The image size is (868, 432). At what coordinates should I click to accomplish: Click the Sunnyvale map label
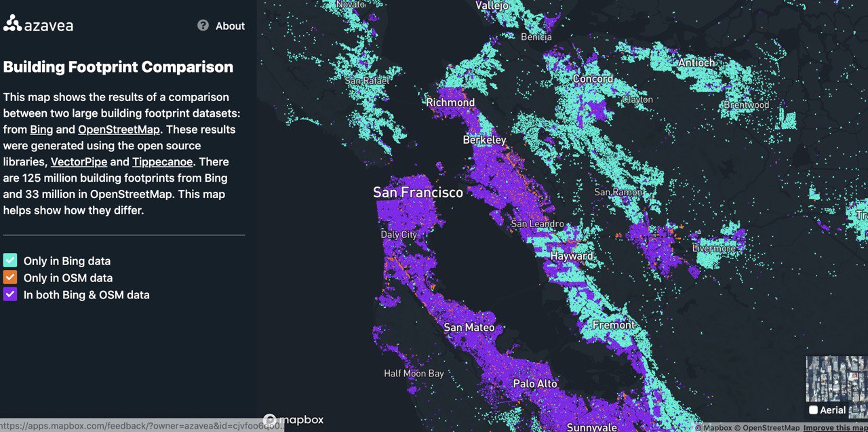click(x=592, y=427)
